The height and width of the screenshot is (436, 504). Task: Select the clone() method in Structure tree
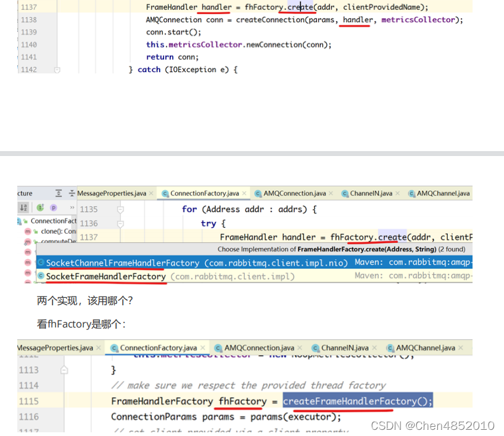coord(58,231)
